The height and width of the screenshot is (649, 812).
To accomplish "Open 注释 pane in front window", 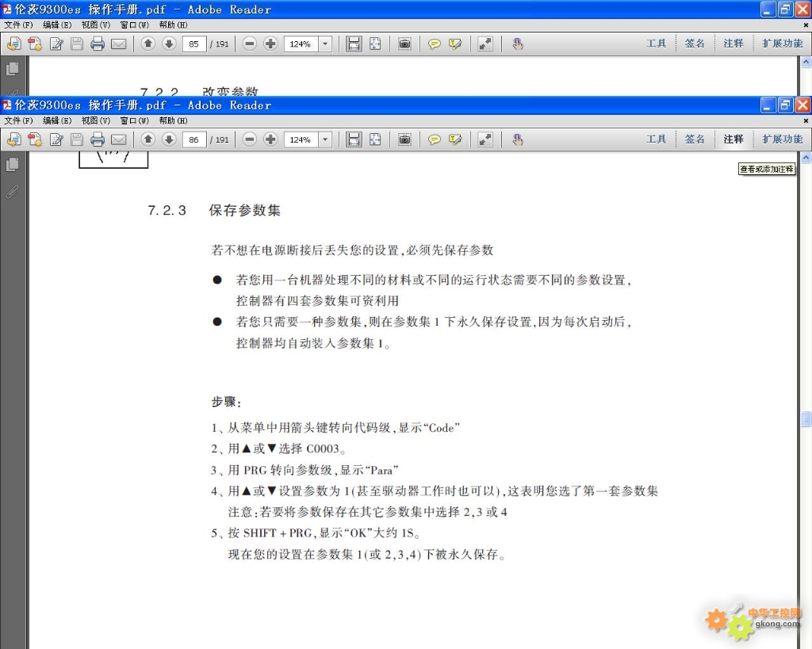I will pyautogui.click(x=733, y=139).
